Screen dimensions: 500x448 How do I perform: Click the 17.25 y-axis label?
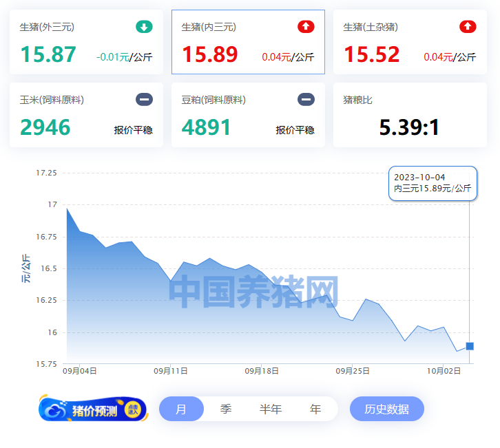coord(47,173)
